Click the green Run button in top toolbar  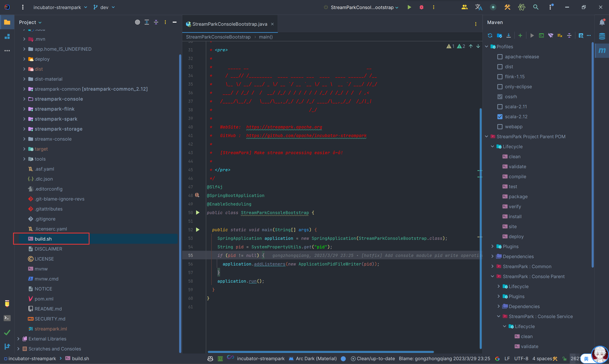pos(409,7)
